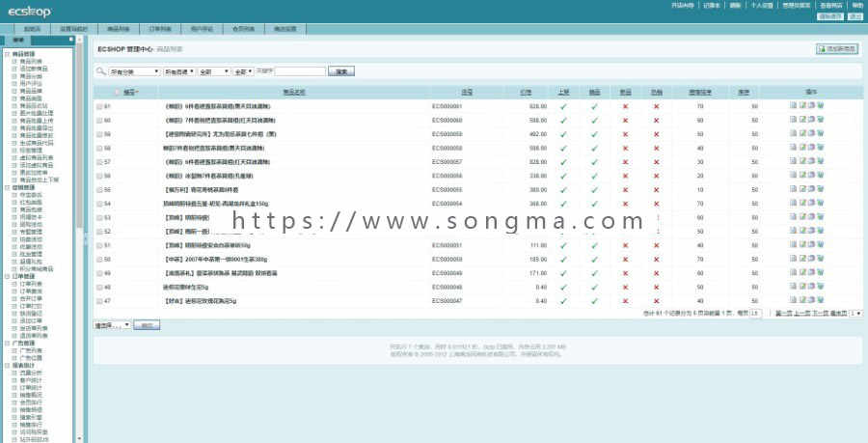The width and height of the screenshot is (868, 443).
Task: Click copy icon on product row 50
Action: coord(811,259)
